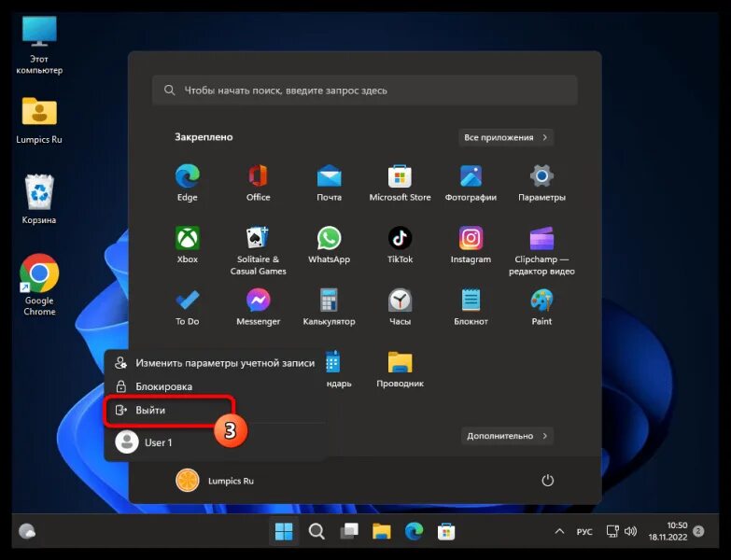The height and width of the screenshot is (560, 731).
Task: Open clock showing 10:50
Action: coord(668,531)
